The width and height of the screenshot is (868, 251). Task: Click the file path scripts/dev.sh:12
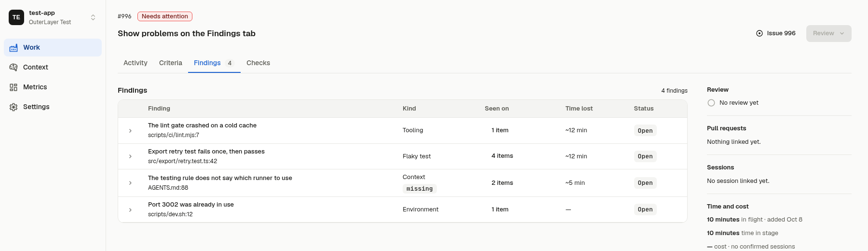[170, 214]
